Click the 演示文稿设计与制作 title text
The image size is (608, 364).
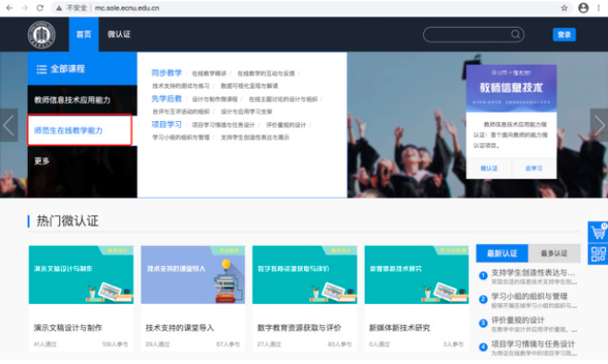[x=68, y=328]
